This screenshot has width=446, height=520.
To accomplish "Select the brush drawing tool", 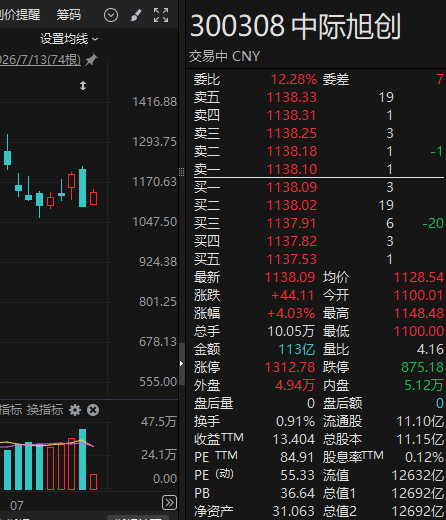I will click(x=136, y=15).
